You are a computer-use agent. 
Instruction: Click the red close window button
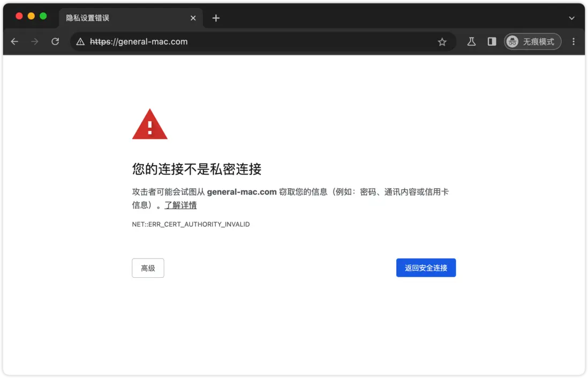tap(19, 16)
